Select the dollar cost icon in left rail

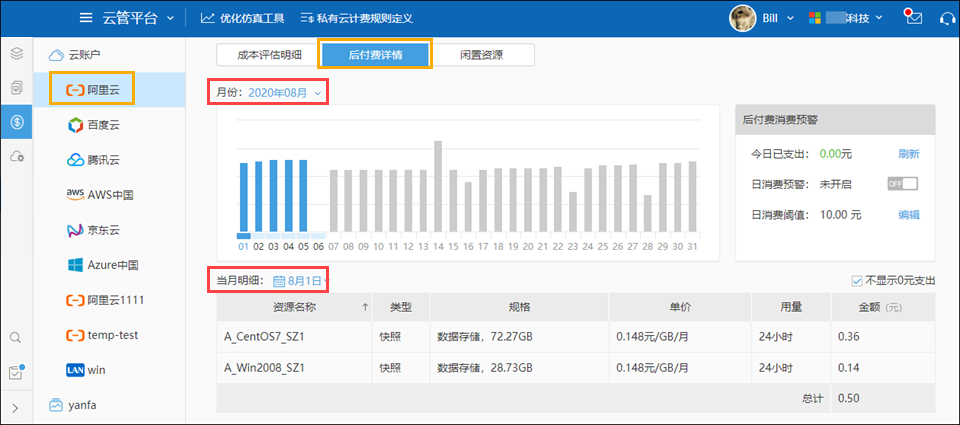coord(16,122)
